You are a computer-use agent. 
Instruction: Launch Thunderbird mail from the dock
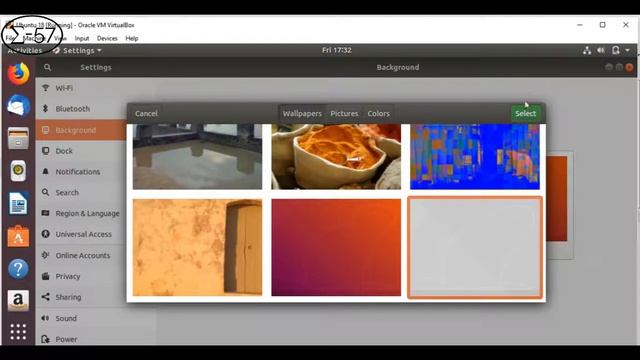[18, 106]
